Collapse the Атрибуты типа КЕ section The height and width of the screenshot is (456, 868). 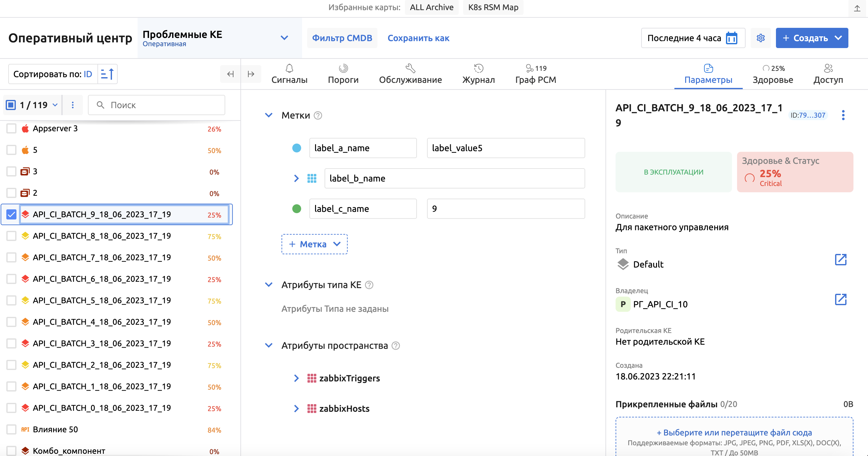[x=269, y=285]
